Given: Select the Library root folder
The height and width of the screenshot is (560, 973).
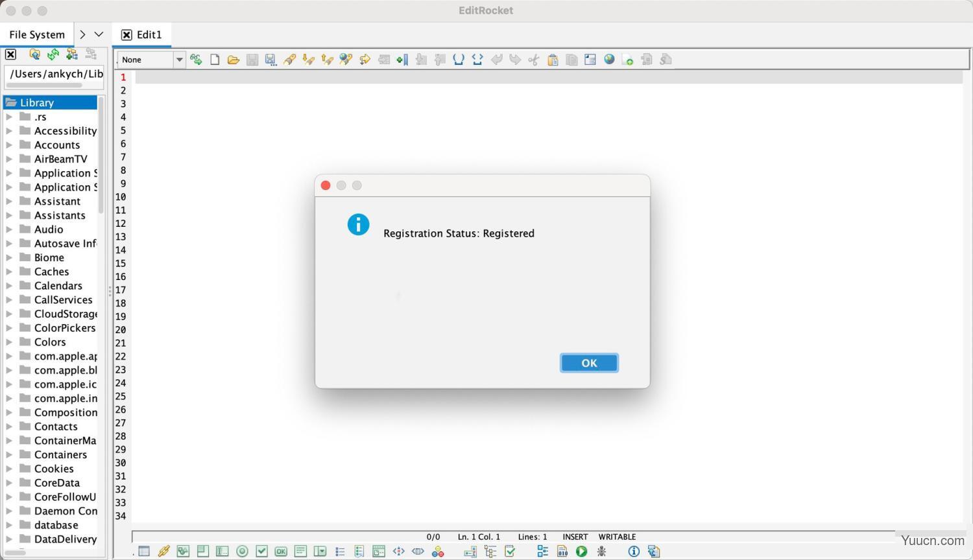Looking at the screenshot, I should click(51, 102).
